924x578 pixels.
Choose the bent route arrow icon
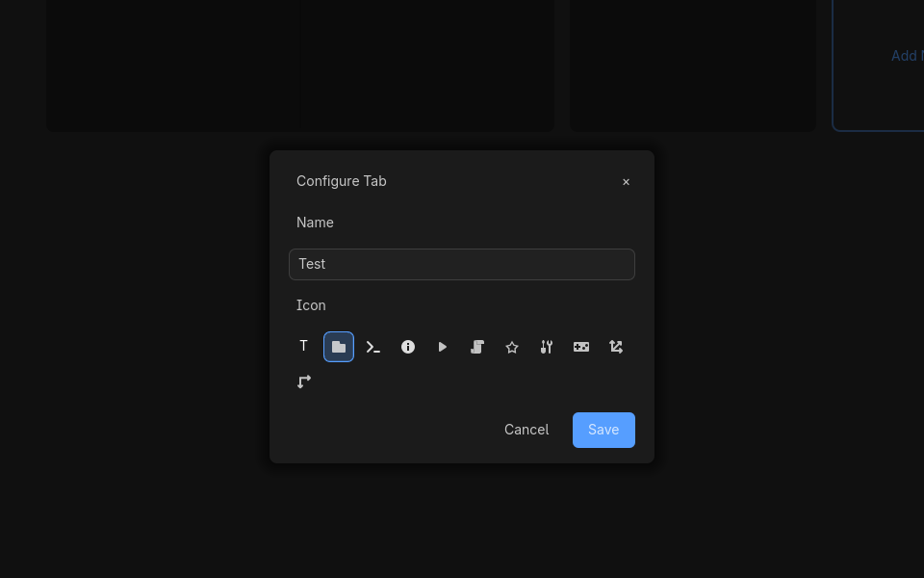click(304, 381)
